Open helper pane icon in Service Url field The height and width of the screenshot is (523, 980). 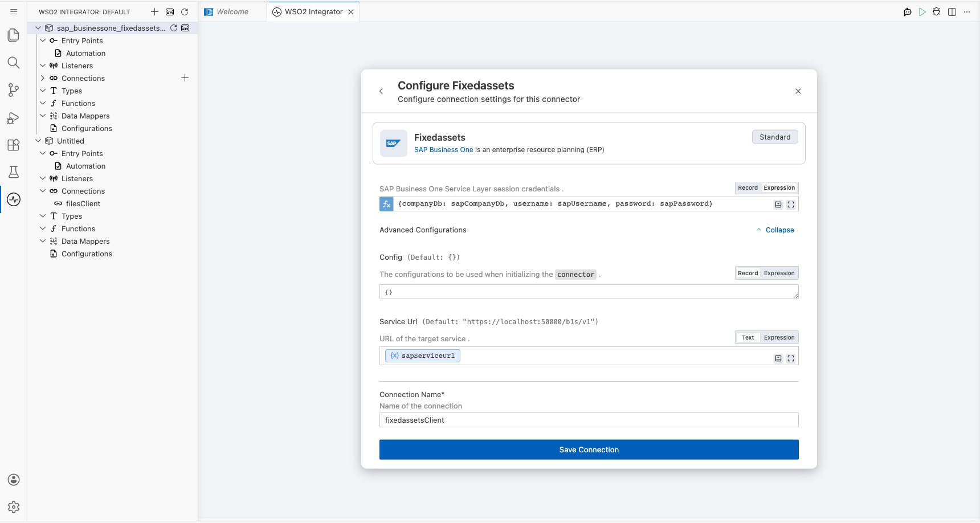coord(778,358)
